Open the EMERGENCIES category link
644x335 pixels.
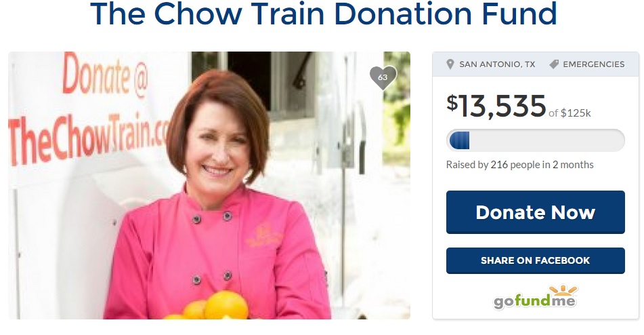point(593,64)
